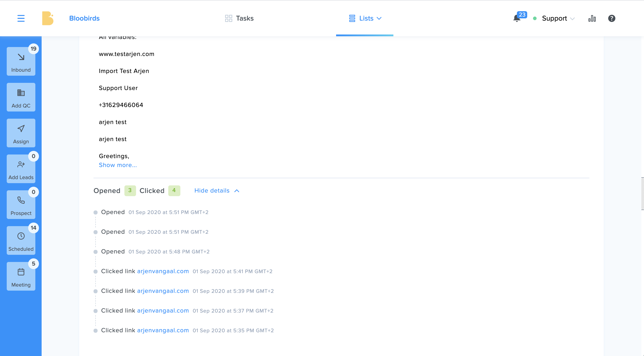Click the Import Test Arjen text
Viewport: 644px width, 356px height.
coord(124,71)
